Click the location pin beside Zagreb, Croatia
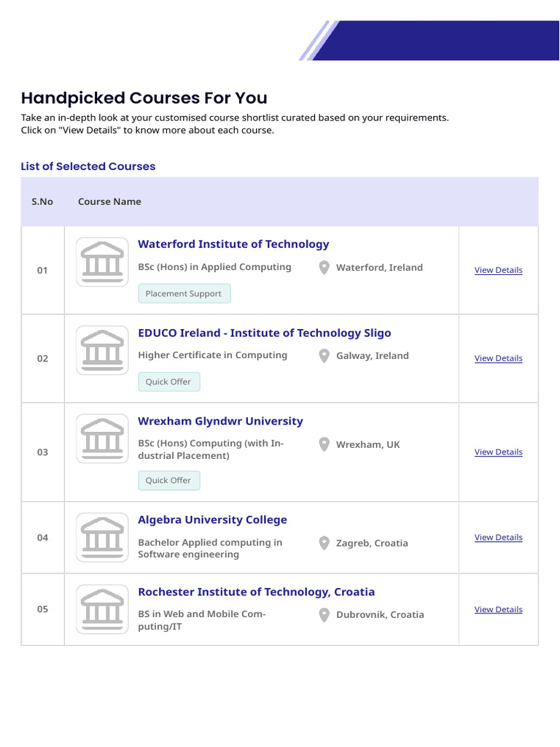This screenshot has height=747, width=560. tap(324, 543)
